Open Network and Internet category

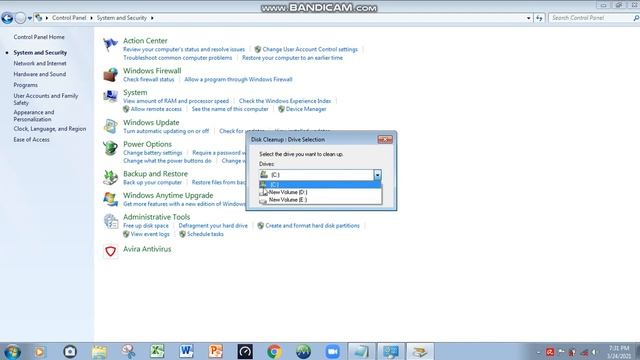coord(40,63)
